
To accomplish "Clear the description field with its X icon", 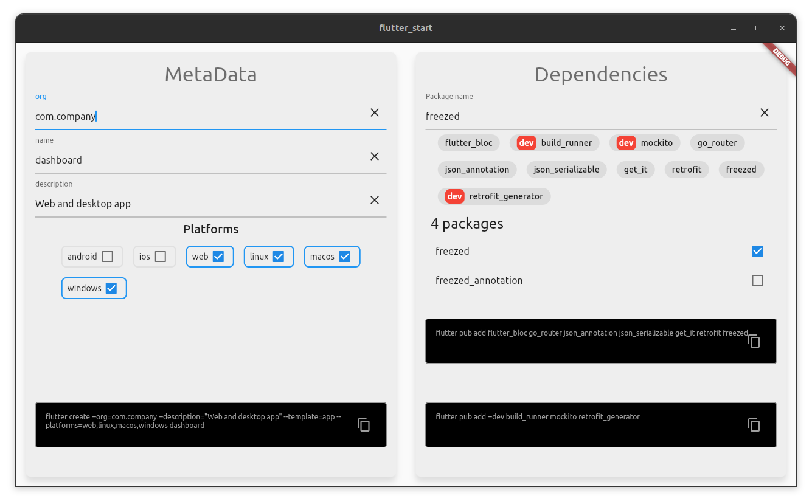I will click(x=375, y=200).
